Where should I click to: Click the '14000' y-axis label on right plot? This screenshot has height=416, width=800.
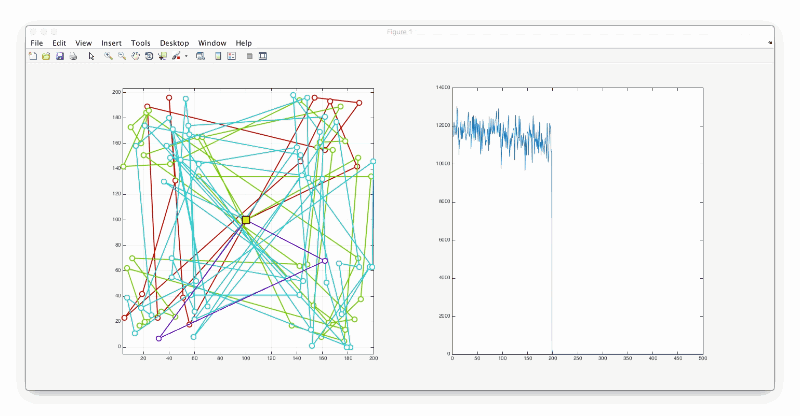tap(443, 87)
